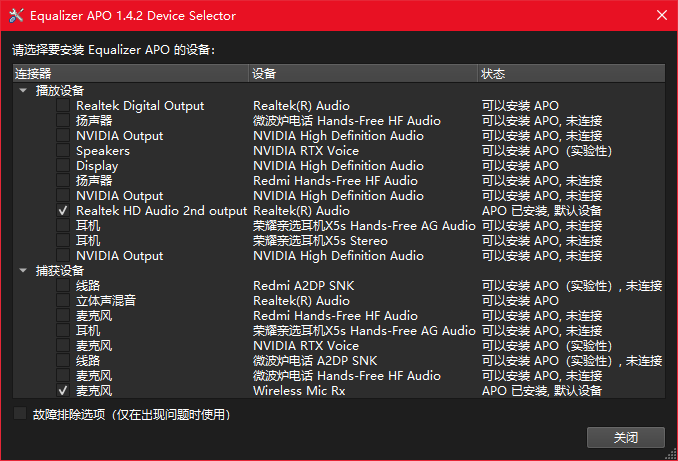This screenshot has height=461, width=678.
Task: Uncheck 麦克风 Wireless Mic Rx checkbox
Action: point(63,391)
